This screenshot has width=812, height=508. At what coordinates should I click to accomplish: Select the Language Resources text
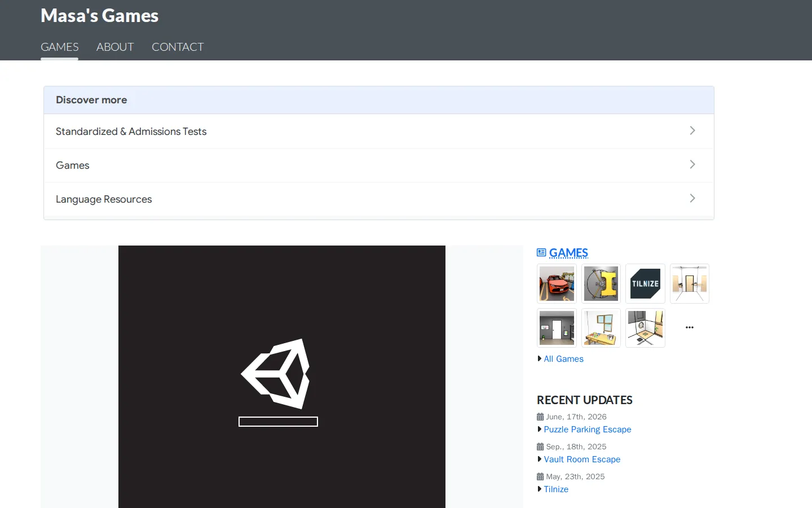tap(104, 199)
